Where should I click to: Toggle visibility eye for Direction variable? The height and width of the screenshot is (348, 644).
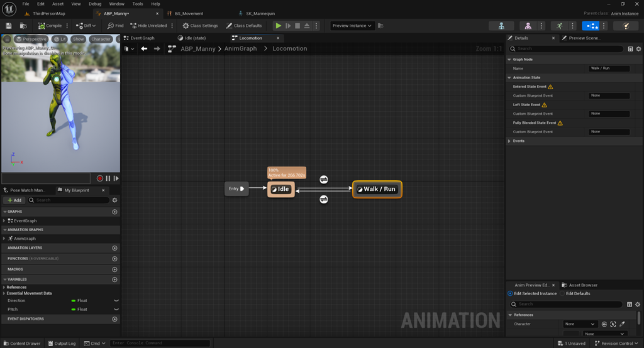click(116, 301)
